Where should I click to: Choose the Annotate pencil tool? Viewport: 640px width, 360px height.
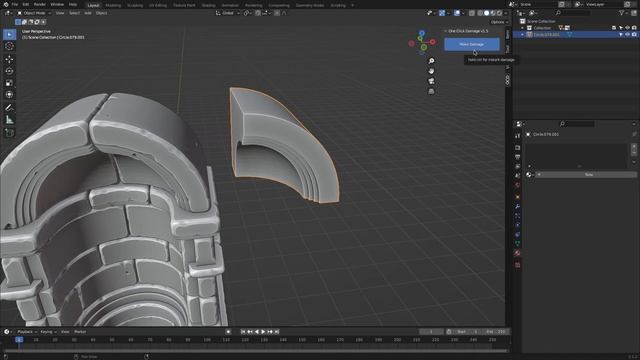point(9,108)
